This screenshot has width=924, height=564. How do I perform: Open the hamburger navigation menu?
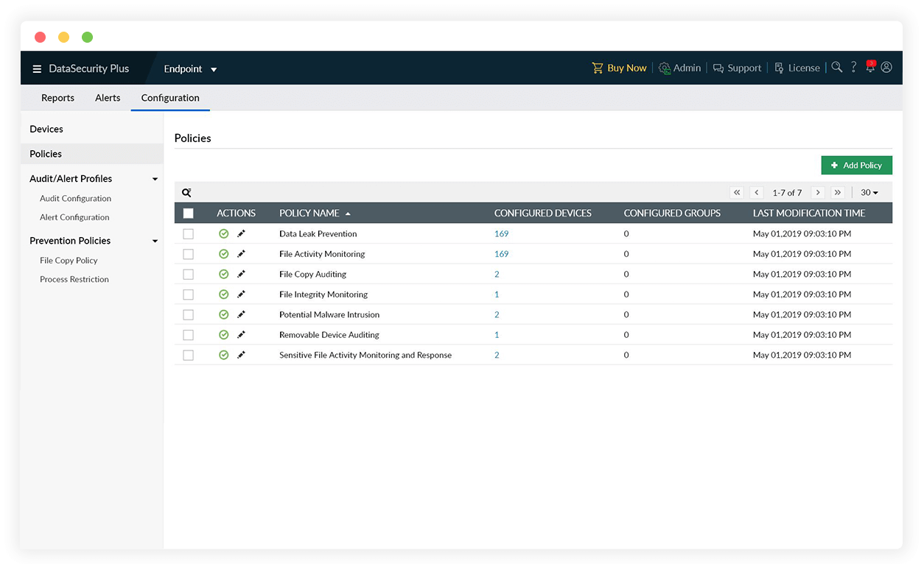[x=37, y=69]
